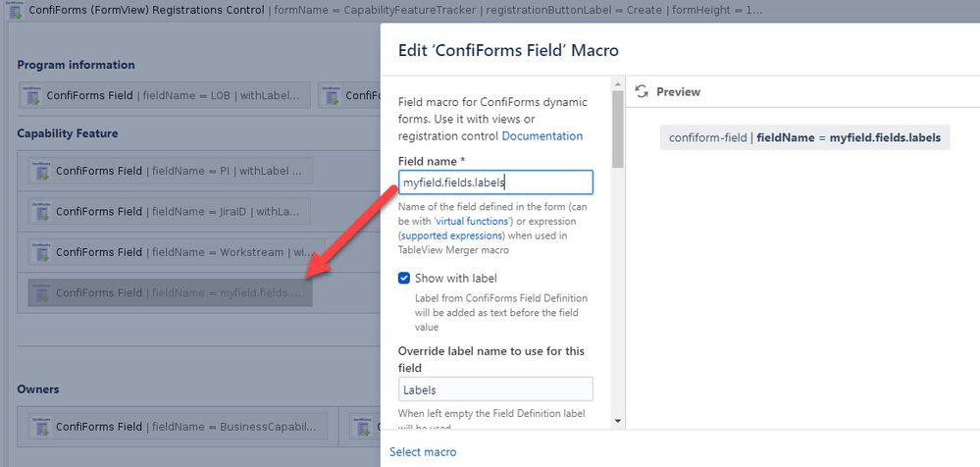The height and width of the screenshot is (467, 980).
Task: Click the scrollbar down arrow in macro panel
Action: (x=617, y=421)
